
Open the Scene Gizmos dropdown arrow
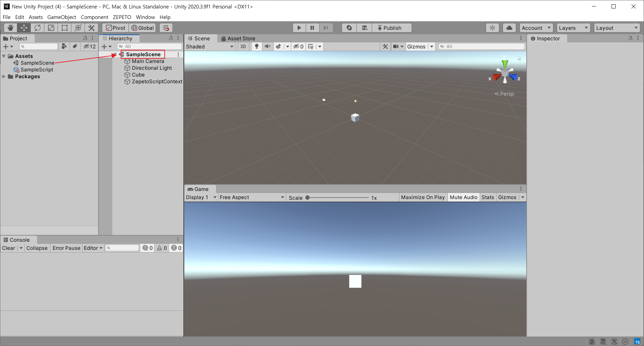coord(432,46)
